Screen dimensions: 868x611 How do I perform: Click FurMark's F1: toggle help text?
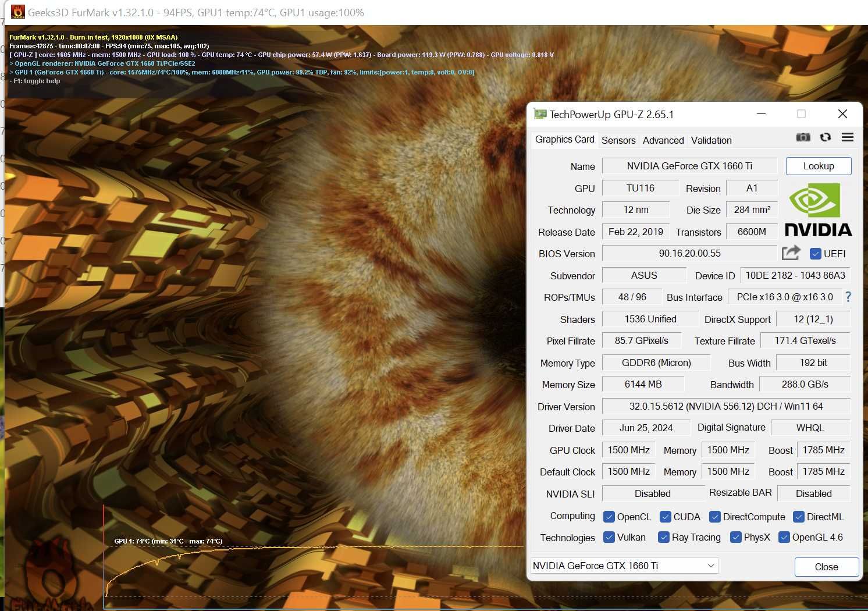click(34, 81)
